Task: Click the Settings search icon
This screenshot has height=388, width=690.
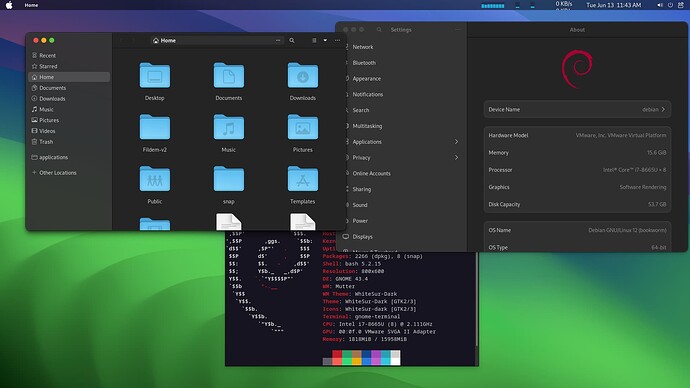Action: tap(379, 29)
